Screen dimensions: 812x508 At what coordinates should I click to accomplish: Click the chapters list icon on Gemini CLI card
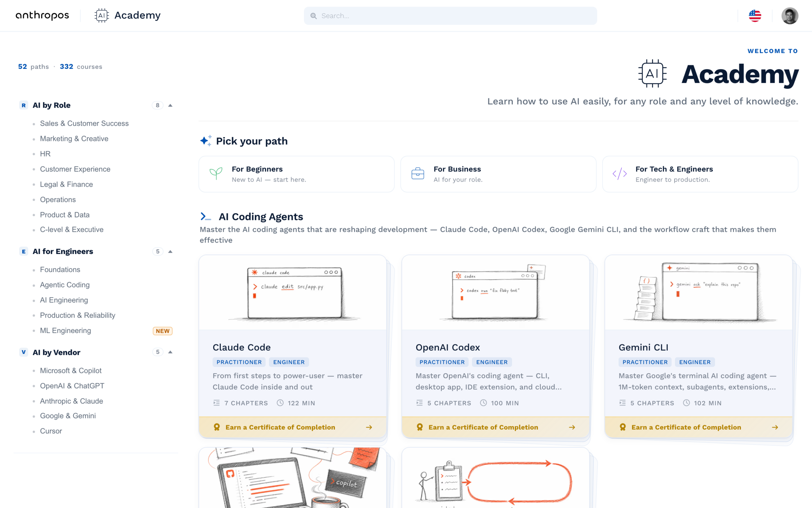tap(622, 403)
